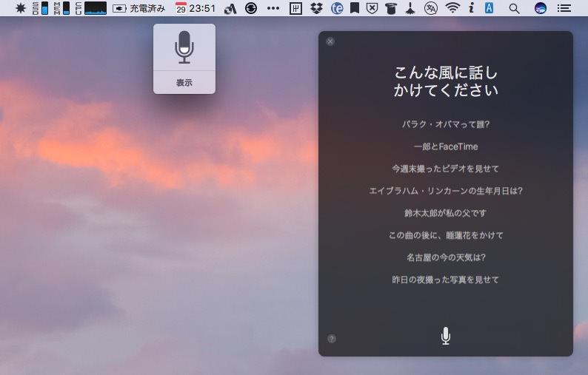Click the microphone icon in the Siri panel
588x375 pixels.
click(445, 337)
